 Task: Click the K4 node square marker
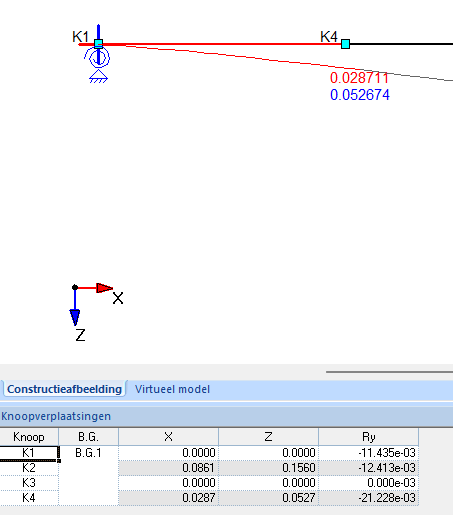345,44
